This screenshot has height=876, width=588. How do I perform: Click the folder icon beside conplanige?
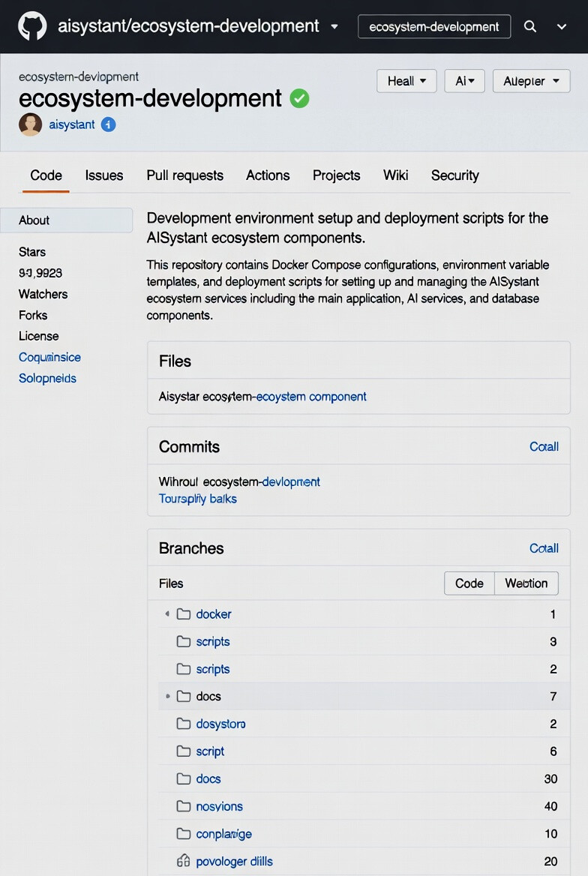coord(183,833)
